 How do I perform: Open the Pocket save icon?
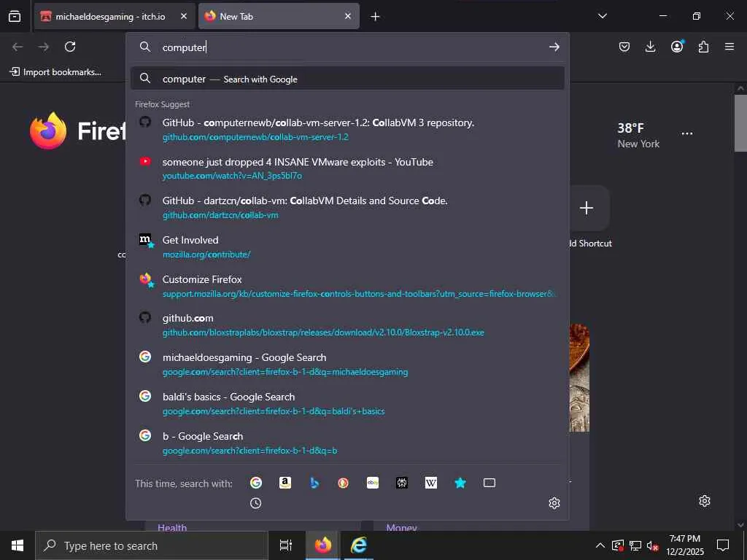[624, 46]
